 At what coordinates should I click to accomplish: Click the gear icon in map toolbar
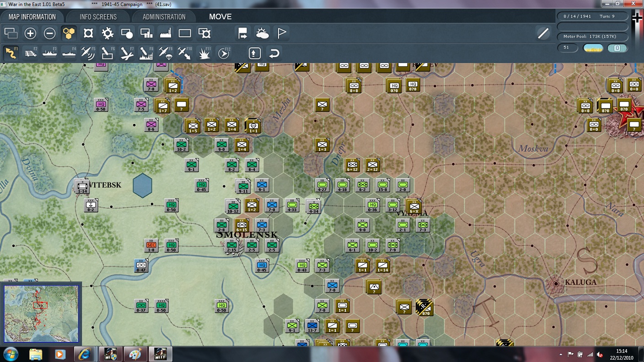[107, 33]
